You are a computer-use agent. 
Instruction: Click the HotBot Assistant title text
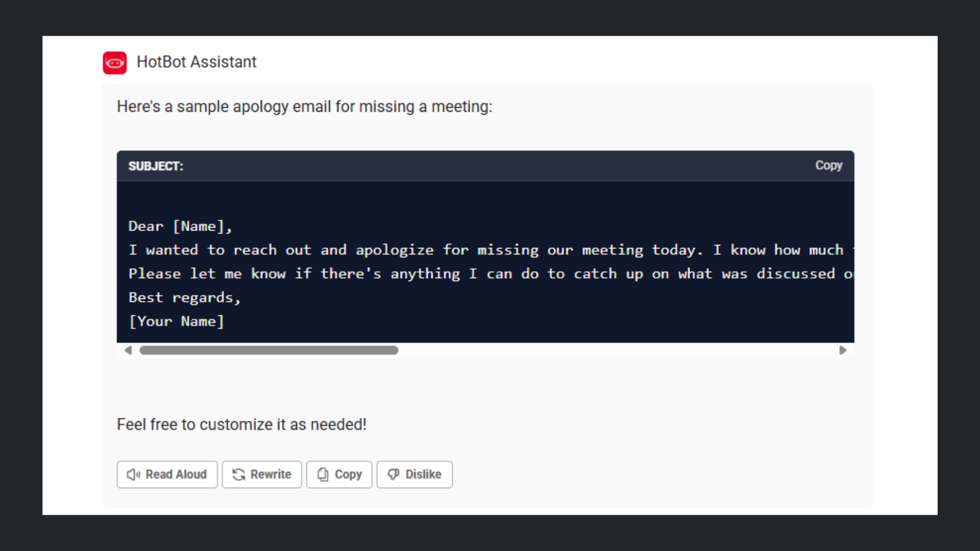click(x=197, y=62)
